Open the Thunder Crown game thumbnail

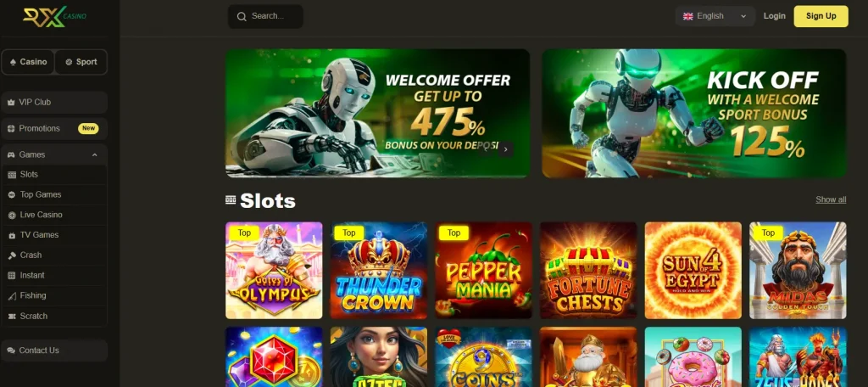[379, 271]
